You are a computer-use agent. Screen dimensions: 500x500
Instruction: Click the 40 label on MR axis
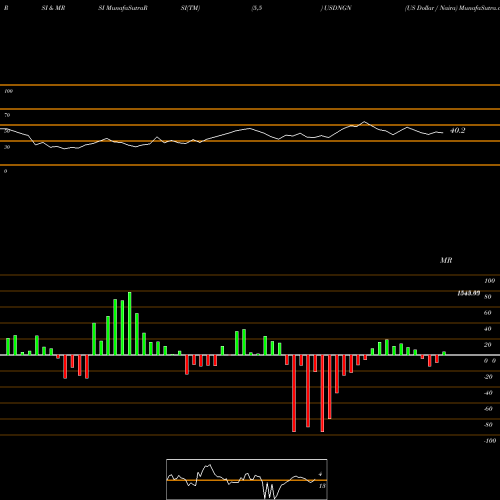pos(488,329)
